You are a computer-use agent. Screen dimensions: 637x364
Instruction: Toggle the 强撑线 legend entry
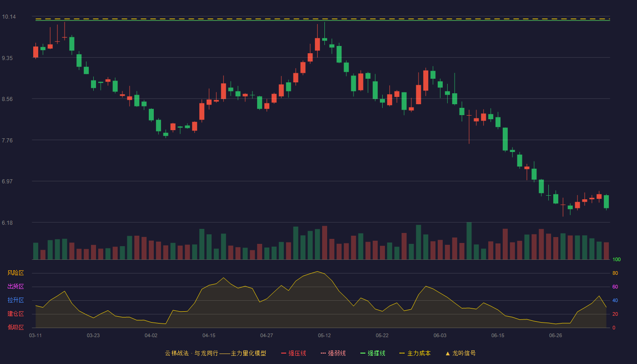click(x=373, y=353)
